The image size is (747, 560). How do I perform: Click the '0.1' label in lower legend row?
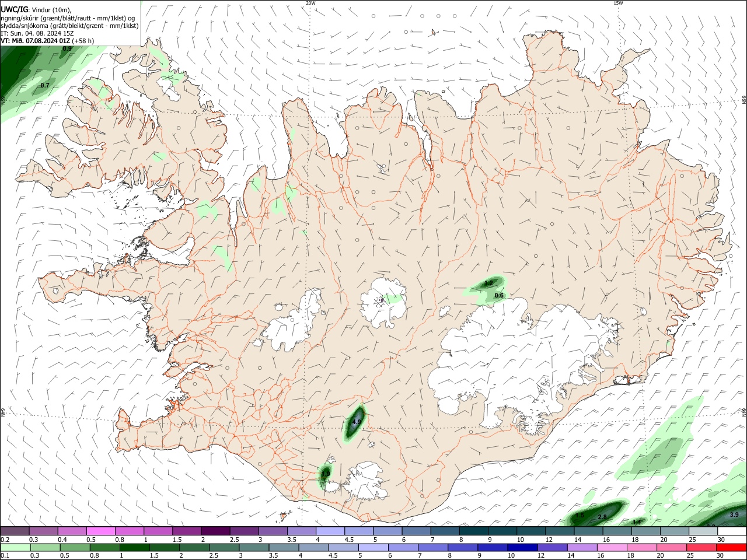[x=5, y=555]
